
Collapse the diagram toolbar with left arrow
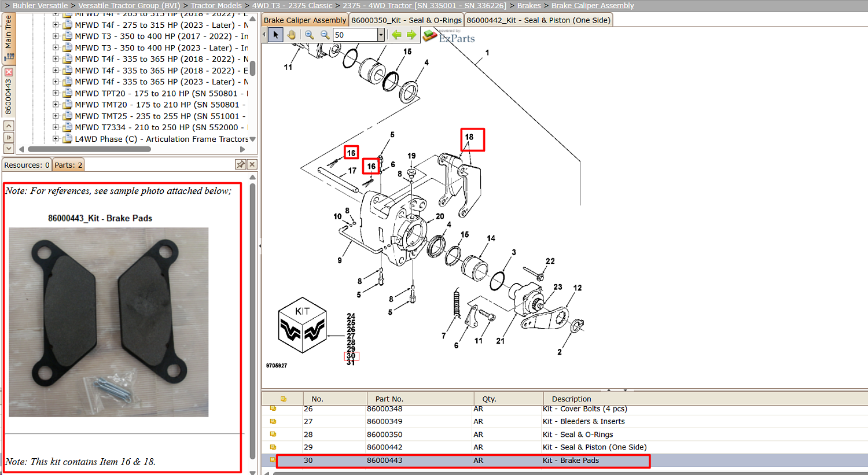click(x=264, y=35)
